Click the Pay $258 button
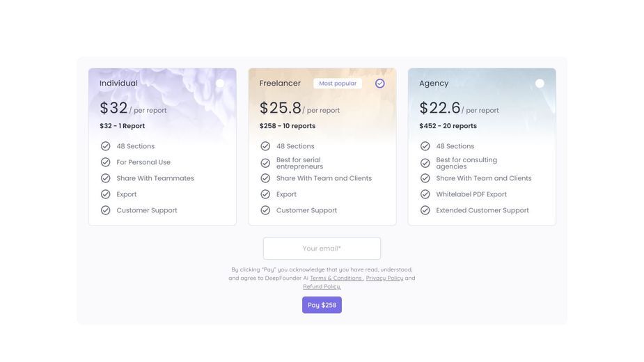Screen dimensions: 644x362 coord(322,305)
